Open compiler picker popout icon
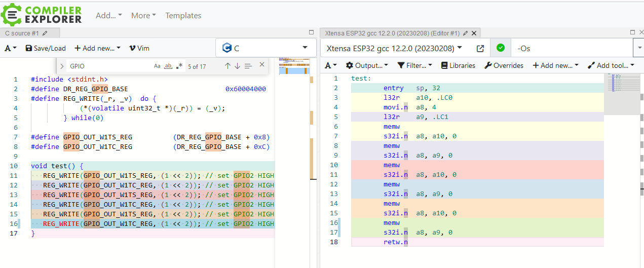The height and width of the screenshot is (268, 644). (480, 49)
